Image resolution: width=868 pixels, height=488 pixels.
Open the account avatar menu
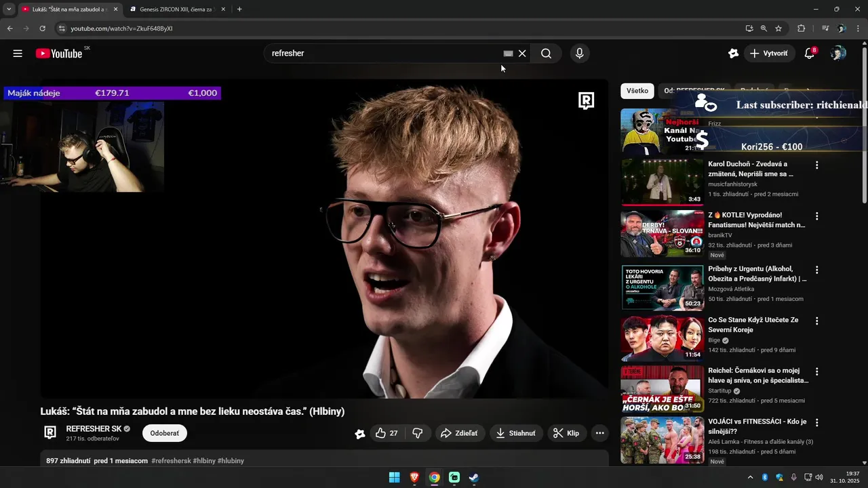tap(838, 54)
